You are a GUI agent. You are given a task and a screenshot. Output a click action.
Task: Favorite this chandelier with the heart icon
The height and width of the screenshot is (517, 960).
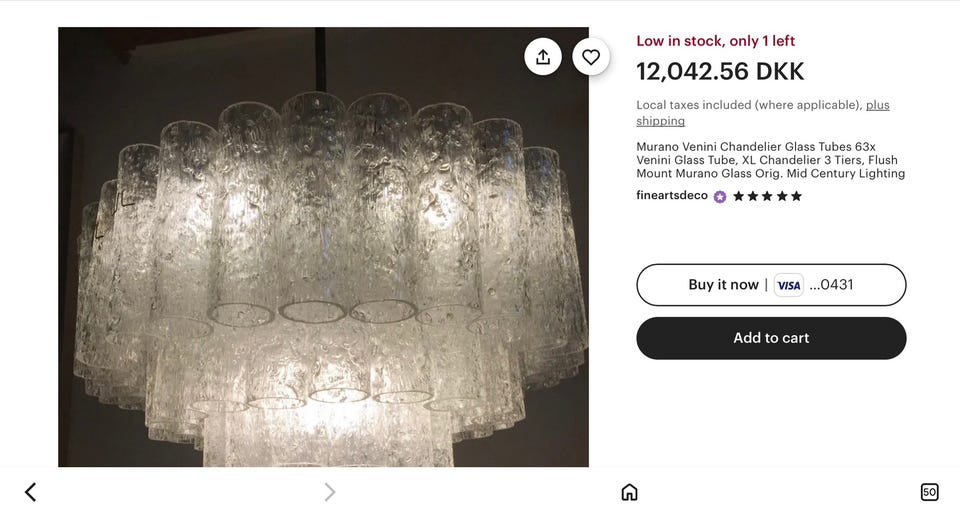coord(591,57)
